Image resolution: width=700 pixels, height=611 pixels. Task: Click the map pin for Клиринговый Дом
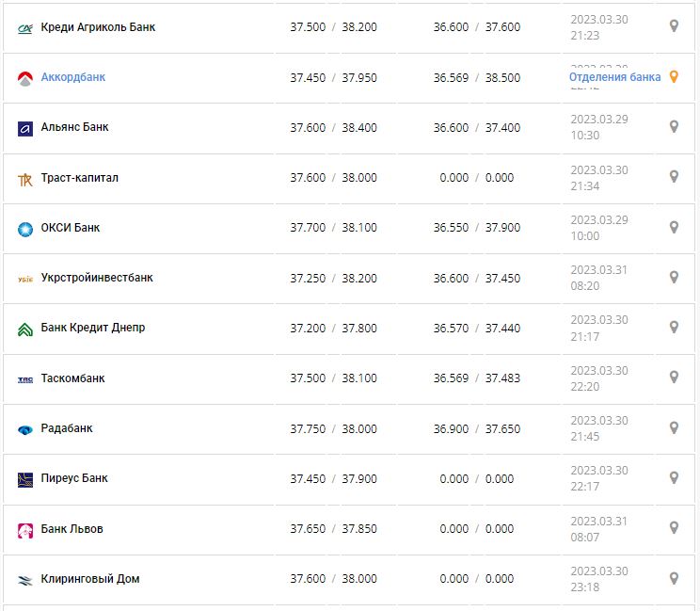point(674,578)
